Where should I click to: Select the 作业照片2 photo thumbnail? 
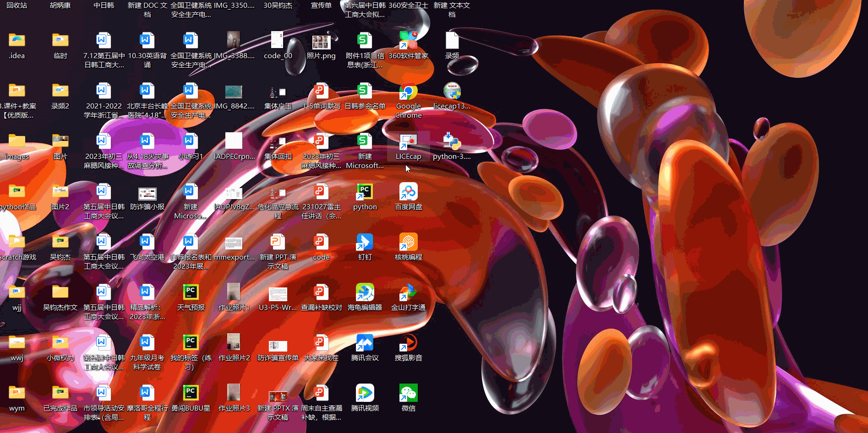[234, 342]
